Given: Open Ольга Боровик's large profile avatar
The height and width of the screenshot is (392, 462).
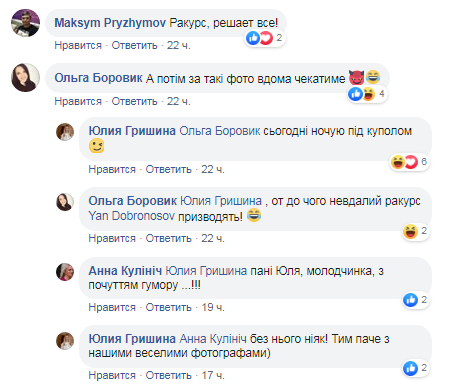Looking at the screenshot, I should pos(25,77).
